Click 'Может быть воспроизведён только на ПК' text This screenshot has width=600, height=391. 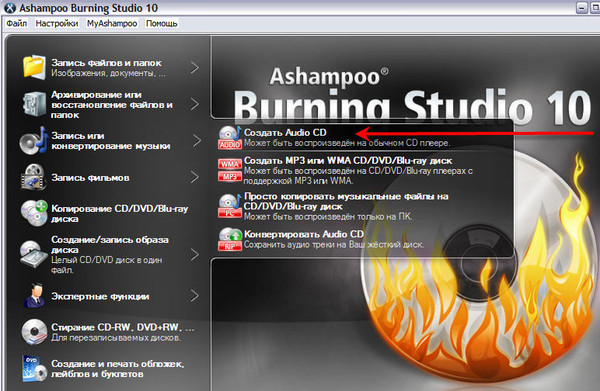click(x=328, y=217)
